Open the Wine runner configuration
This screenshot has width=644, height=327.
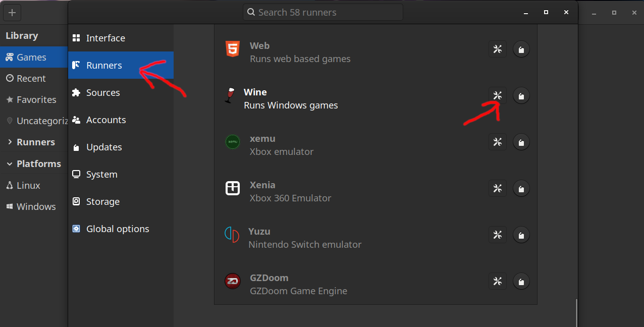[498, 95]
